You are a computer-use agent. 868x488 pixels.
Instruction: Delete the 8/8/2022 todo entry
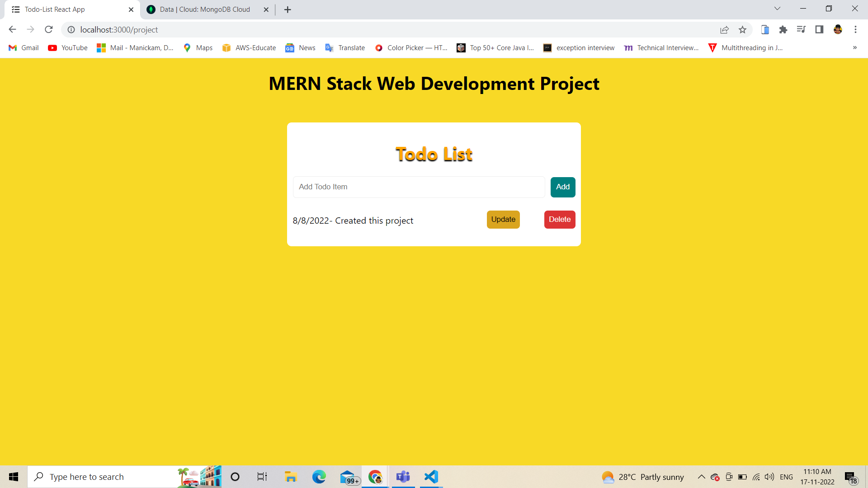pyautogui.click(x=559, y=219)
